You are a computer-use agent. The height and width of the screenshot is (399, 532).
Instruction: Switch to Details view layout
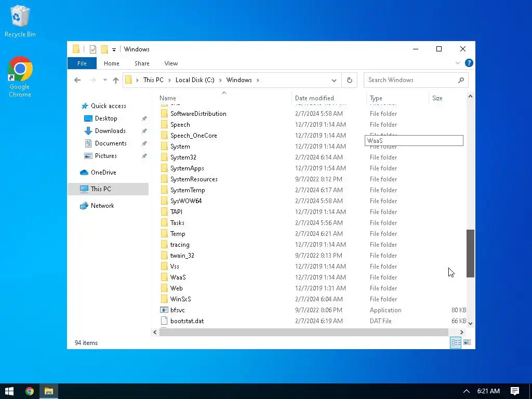click(x=456, y=342)
